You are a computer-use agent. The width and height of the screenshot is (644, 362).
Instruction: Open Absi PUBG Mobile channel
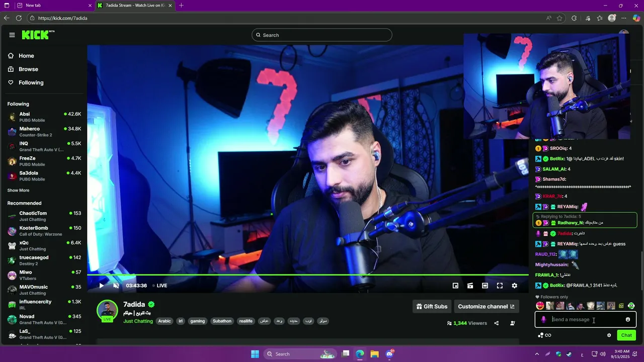coord(44,117)
